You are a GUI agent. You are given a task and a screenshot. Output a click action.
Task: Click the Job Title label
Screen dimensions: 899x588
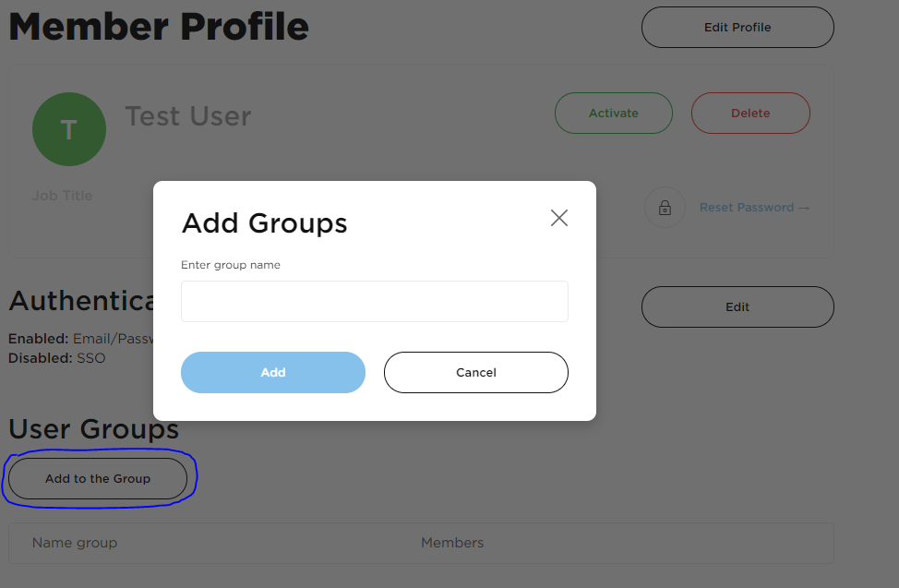point(63,196)
